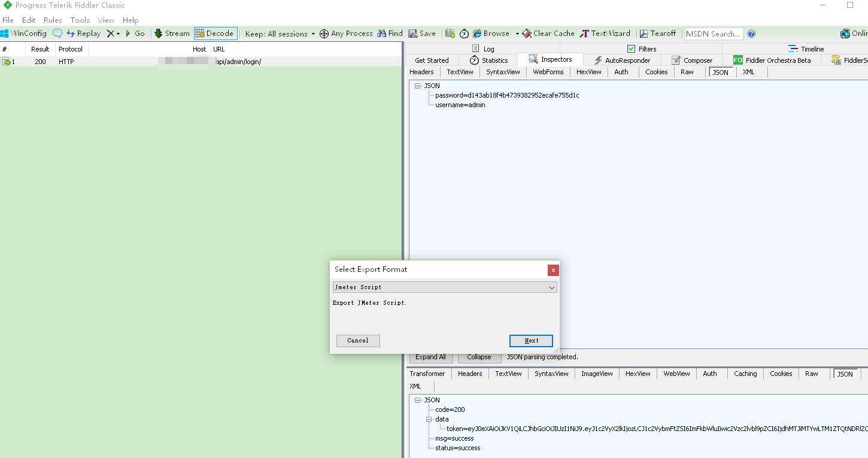Select the token value in response JSON
Viewport: 868px width, 458px height.
[657, 429]
